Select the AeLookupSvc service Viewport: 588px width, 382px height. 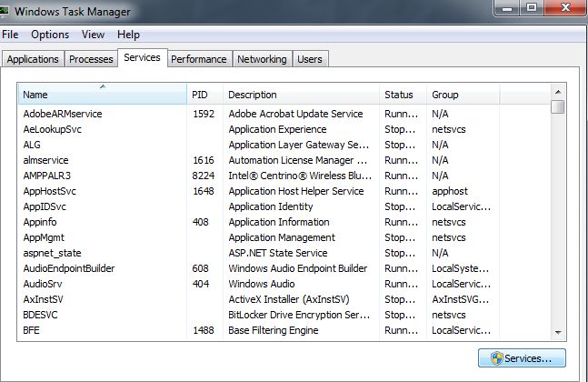click(x=284, y=129)
